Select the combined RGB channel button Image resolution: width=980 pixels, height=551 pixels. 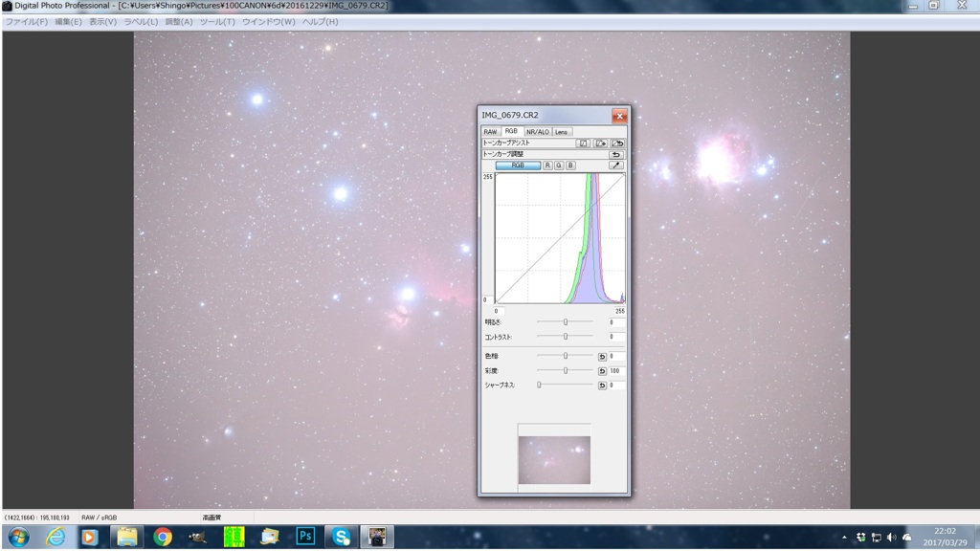(518, 165)
